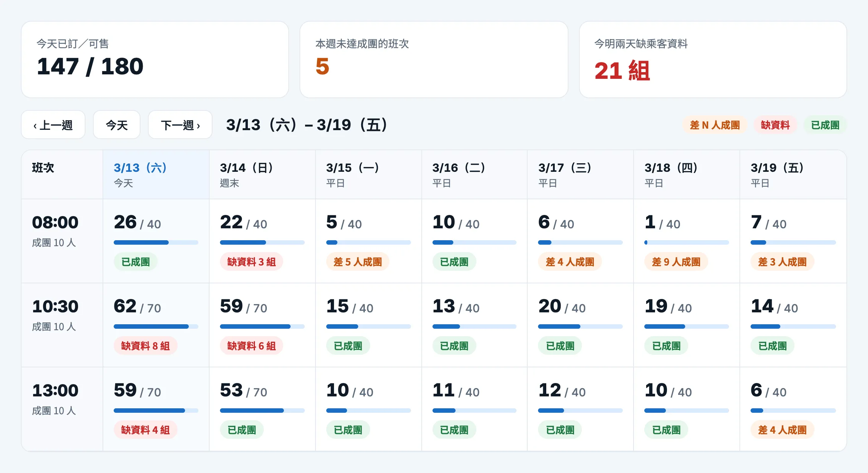Open the 26 / 40 booking cell

(156, 241)
